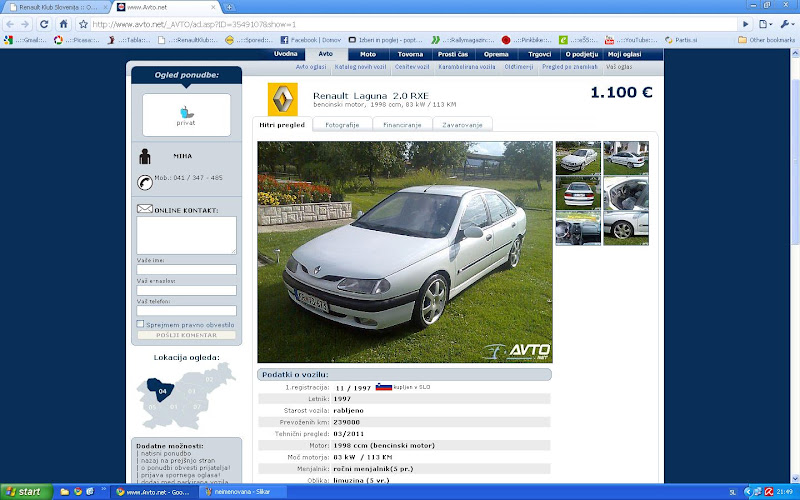
Task: Open the Moto navigation item
Action: [x=368, y=54]
